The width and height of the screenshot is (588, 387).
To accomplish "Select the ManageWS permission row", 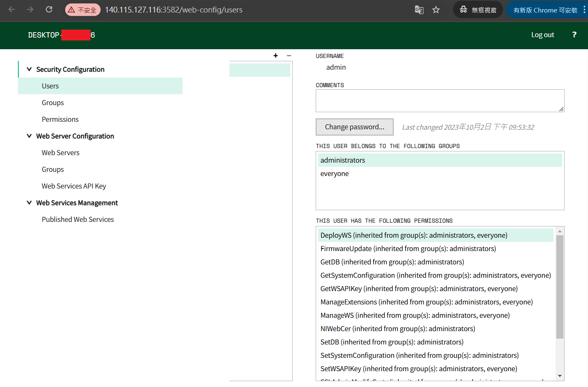I will pyautogui.click(x=436, y=315).
